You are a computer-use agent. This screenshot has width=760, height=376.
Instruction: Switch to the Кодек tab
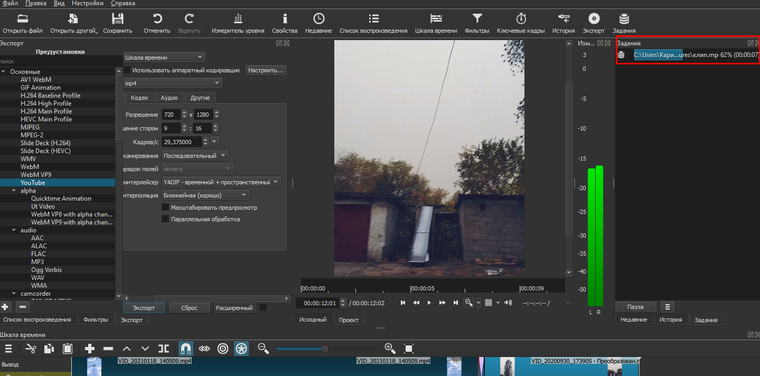pos(140,98)
